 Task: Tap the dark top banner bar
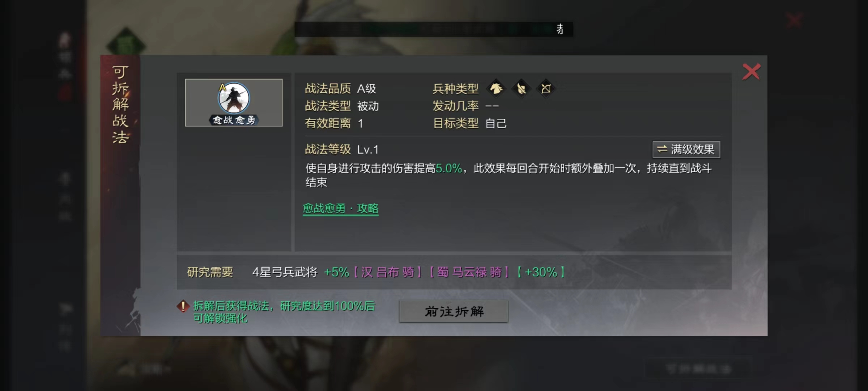click(434, 29)
